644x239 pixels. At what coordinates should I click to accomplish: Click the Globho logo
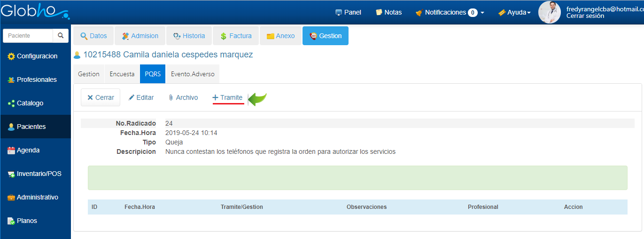(x=35, y=11)
